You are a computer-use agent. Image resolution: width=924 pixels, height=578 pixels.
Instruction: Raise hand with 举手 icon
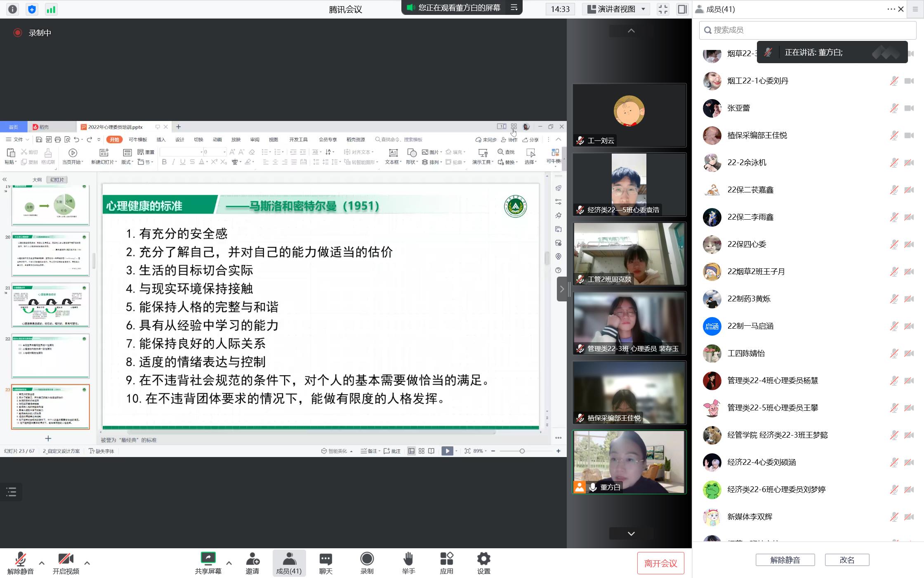point(408,562)
